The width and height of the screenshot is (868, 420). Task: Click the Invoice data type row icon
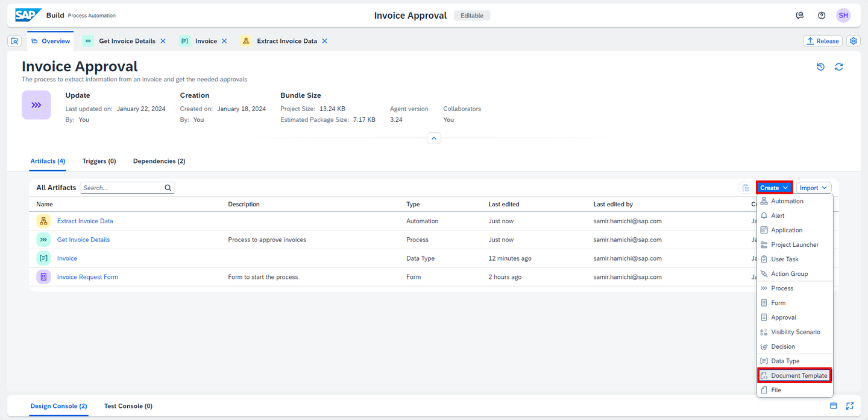coord(43,258)
